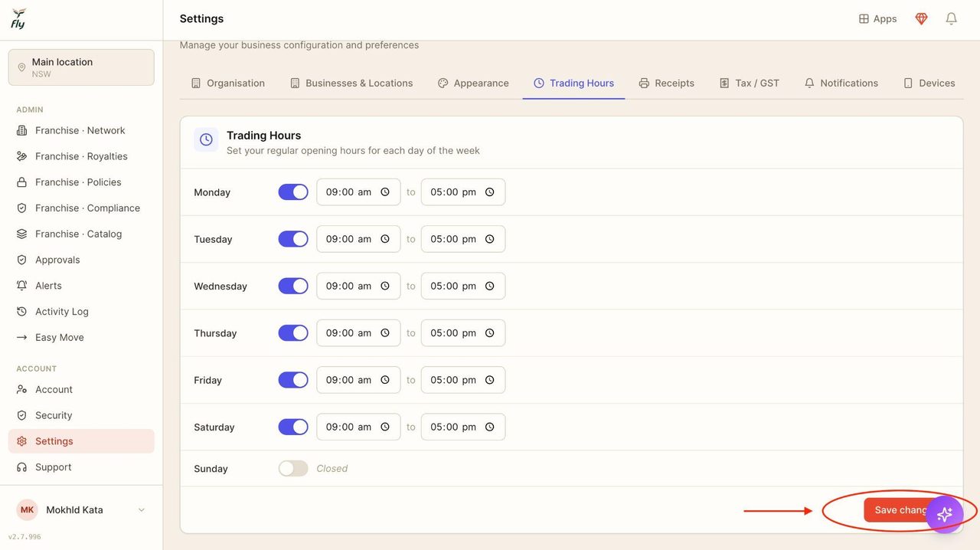Open Franchise · Policies page

click(x=81, y=182)
